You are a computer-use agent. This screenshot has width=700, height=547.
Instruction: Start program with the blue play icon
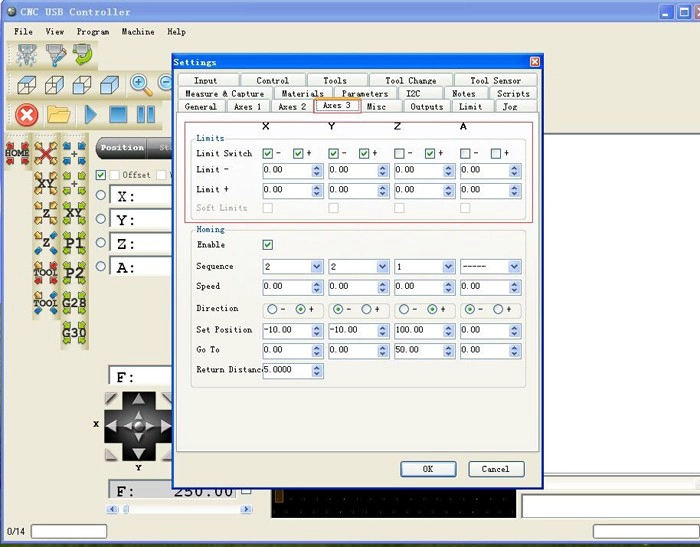click(x=91, y=115)
